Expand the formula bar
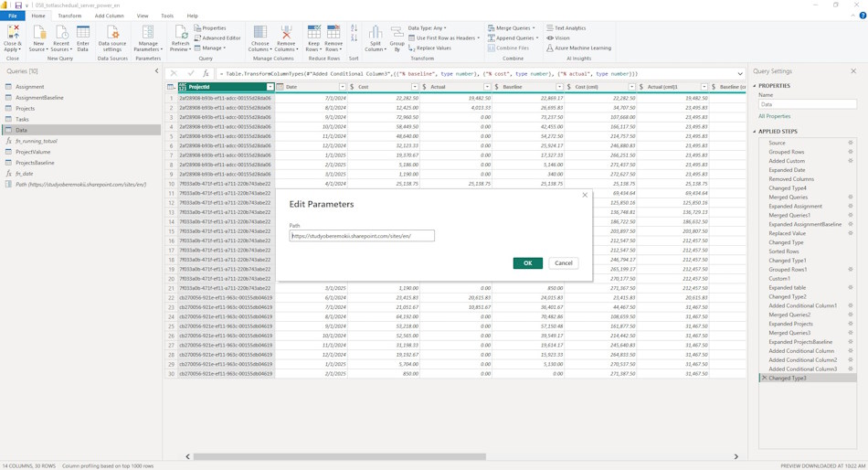868x470 pixels. [x=740, y=73]
